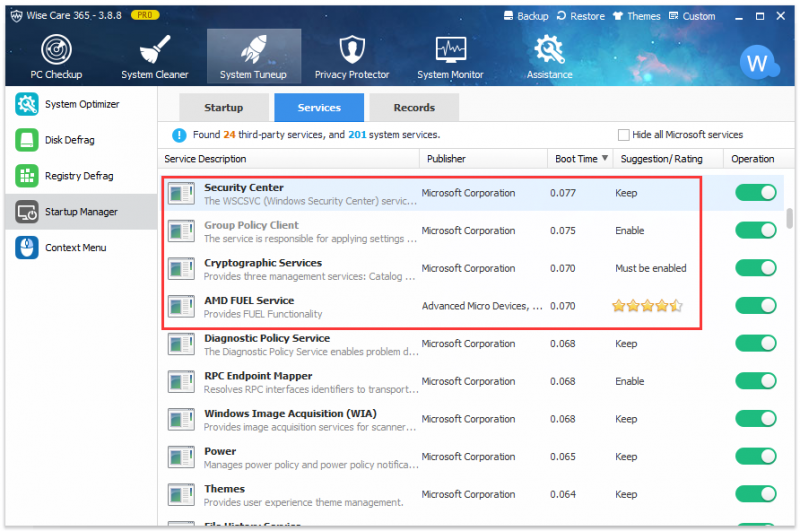Open System Cleaner from top toolbar
The height and width of the screenshot is (531, 800).
(155, 57)
